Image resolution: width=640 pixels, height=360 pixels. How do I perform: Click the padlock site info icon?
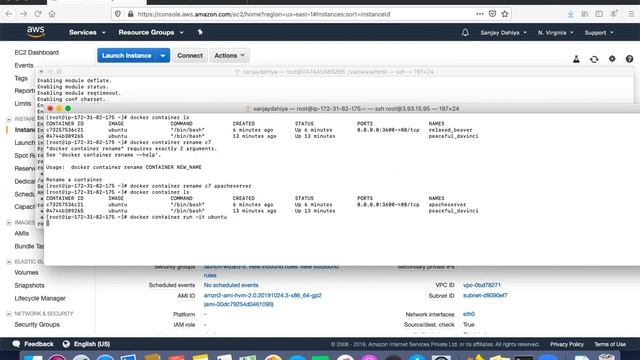click(x=131, y=14)
